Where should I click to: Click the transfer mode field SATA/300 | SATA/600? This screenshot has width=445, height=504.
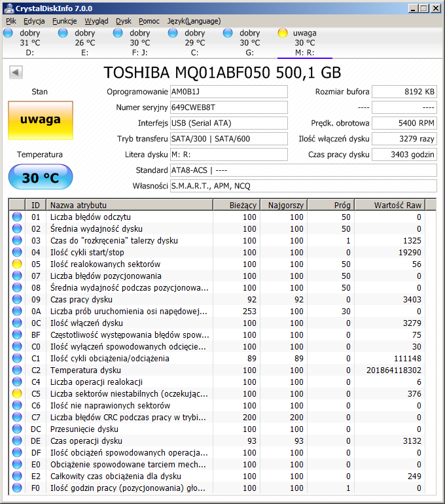pyautogui.click(x=229, y=139)
